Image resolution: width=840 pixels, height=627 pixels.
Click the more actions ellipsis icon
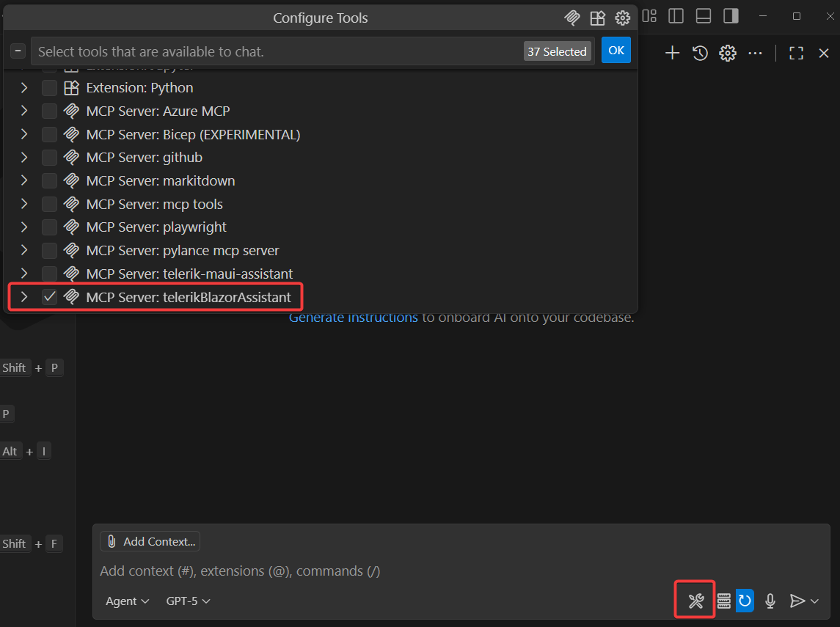pyautogui.click(x=756, y=53)
